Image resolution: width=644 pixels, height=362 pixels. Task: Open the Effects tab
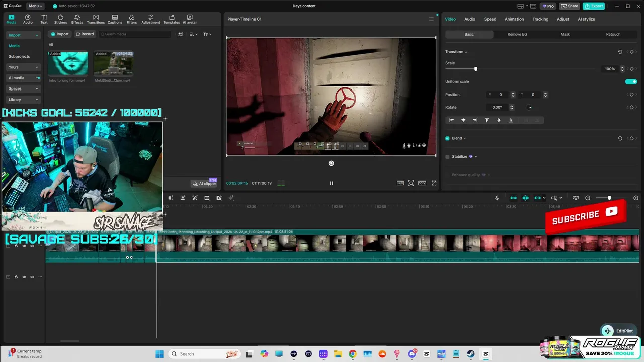[x=77, y=19]
